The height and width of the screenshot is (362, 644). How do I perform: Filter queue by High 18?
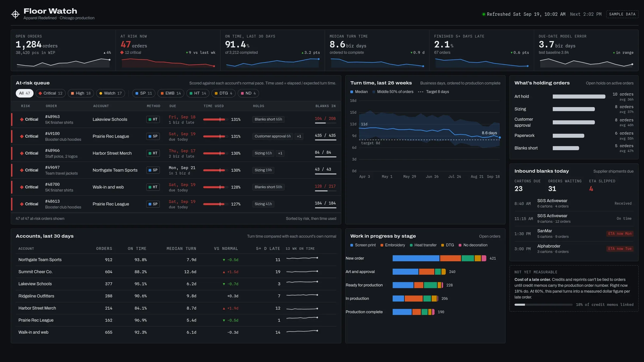pos(81,93)
